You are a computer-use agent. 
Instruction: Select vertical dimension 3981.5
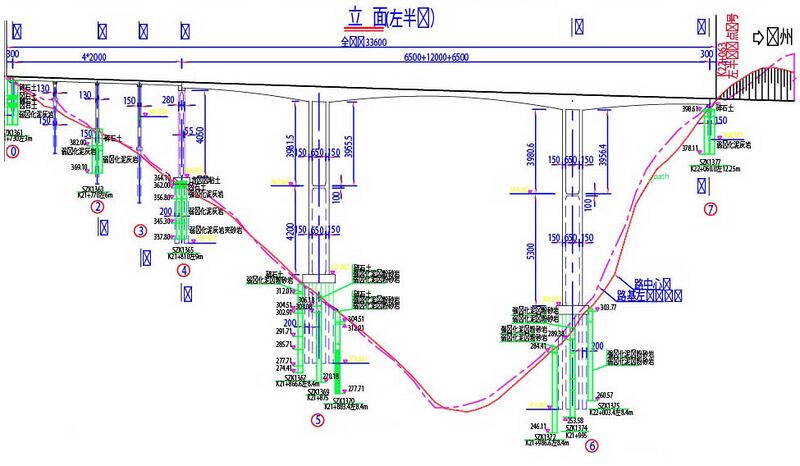coord(290,146)
